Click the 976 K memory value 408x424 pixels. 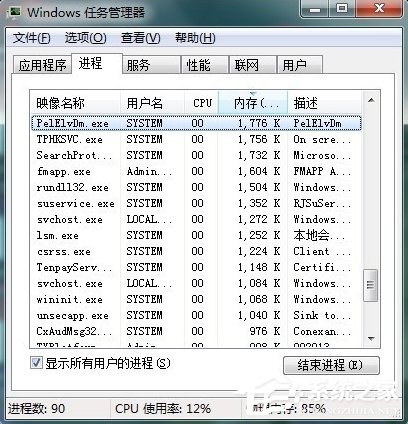[x=265, y=331]
